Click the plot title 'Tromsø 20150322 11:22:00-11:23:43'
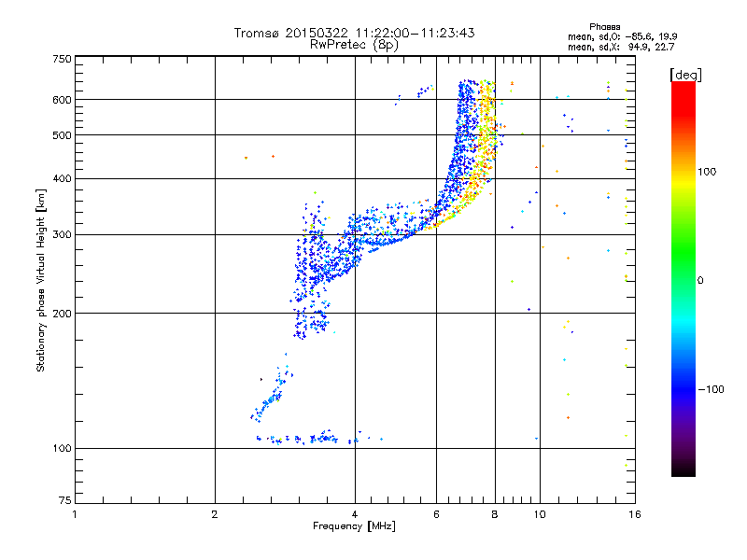Viewport: 747px width, 560px height. click(x=354, y=33)
